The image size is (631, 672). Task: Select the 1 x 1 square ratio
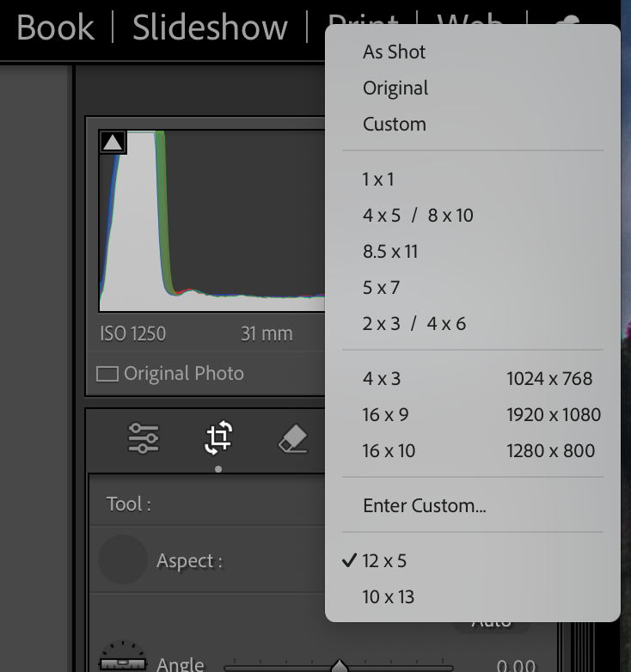pos(377,179)
